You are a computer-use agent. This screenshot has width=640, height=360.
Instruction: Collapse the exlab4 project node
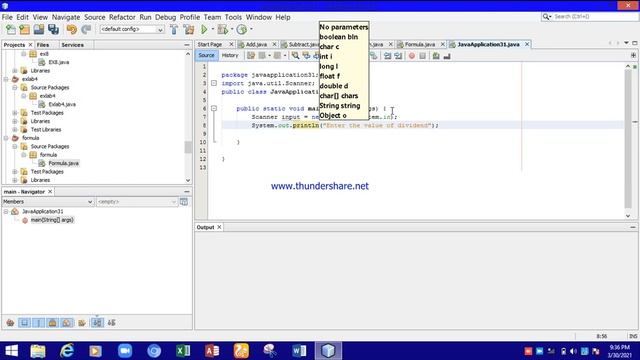(x=6, y=79)
